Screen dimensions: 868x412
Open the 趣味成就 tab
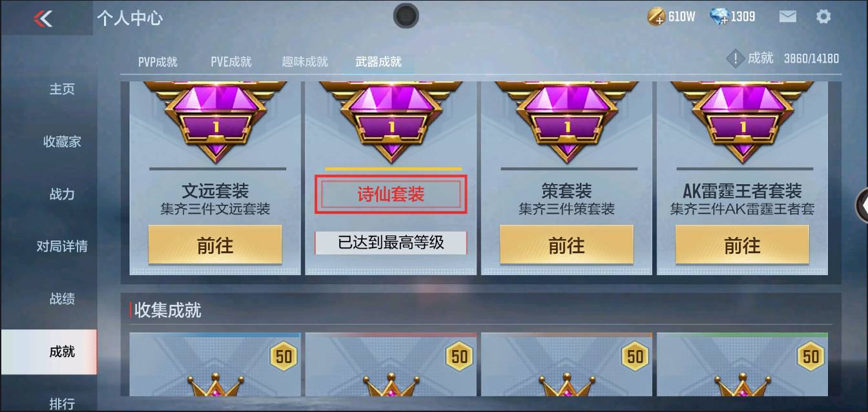pos(305,62)
